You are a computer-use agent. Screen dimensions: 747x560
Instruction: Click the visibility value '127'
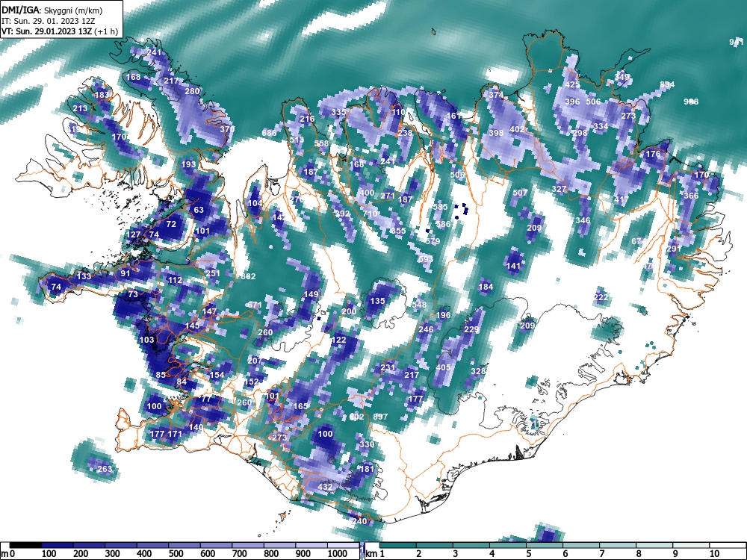pyautogui.click(x=134, y=234)
